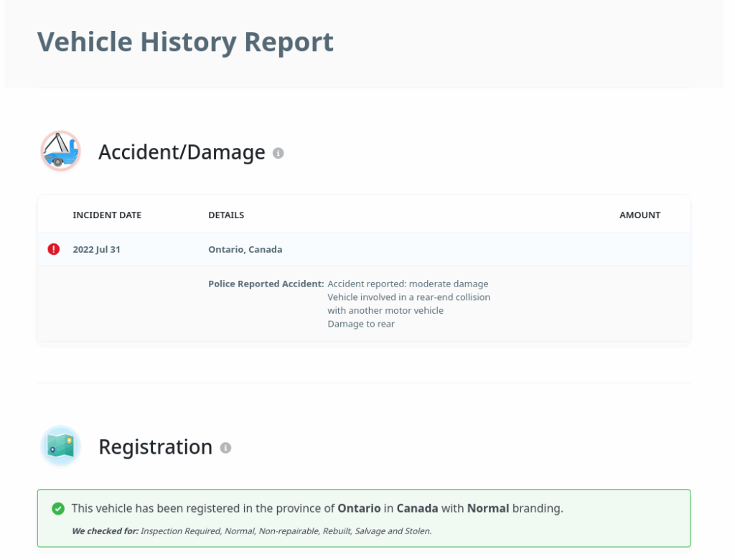Click the AMOUNT column header
The image size is (735, 560).
(640, 215)
